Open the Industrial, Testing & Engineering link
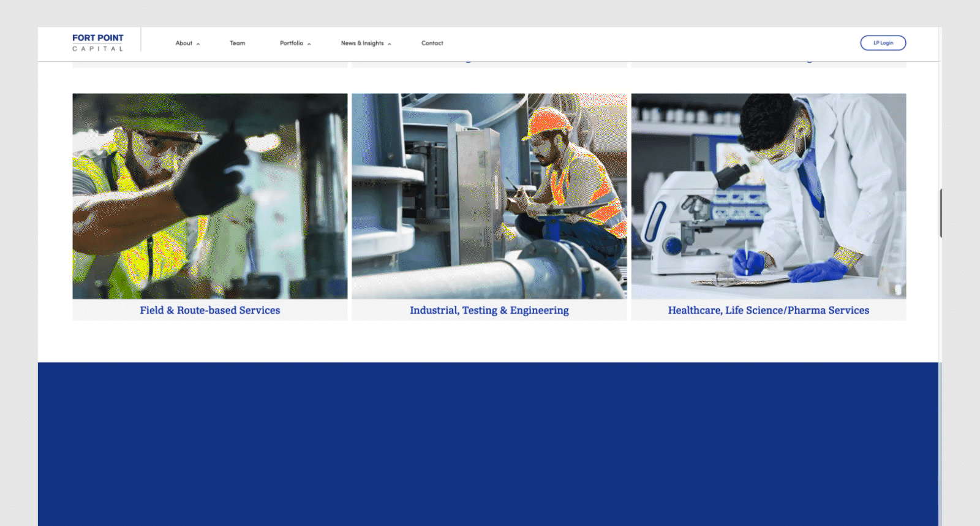The height and width of the screenshot is (526, 980). (x=489, y=310)
